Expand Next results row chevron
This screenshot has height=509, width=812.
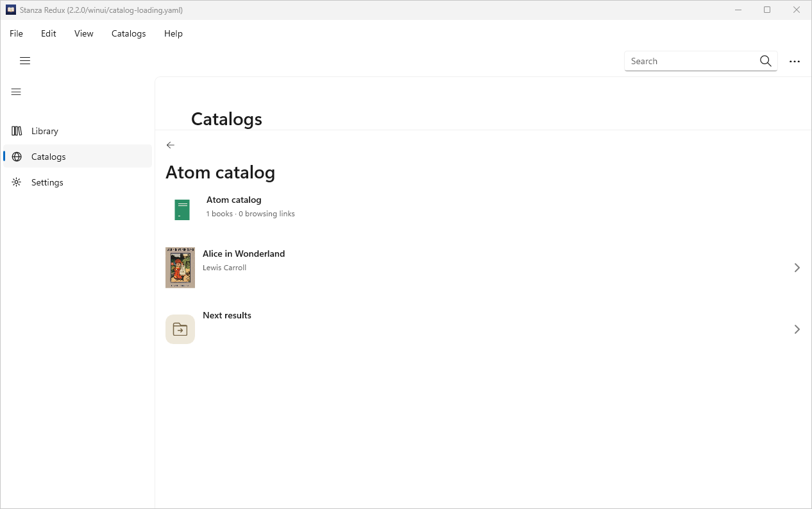tap(797, 329)
